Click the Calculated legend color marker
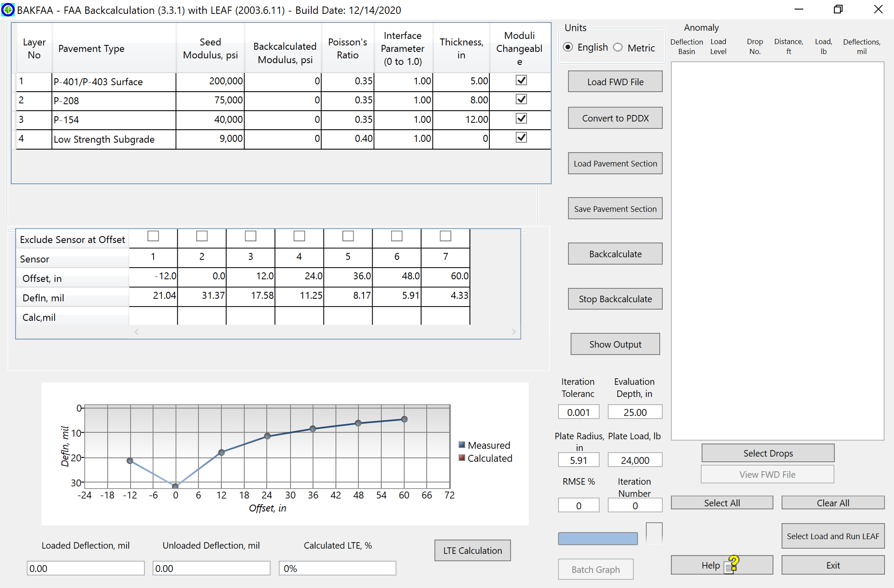The image size is (894, 588). 462,458
